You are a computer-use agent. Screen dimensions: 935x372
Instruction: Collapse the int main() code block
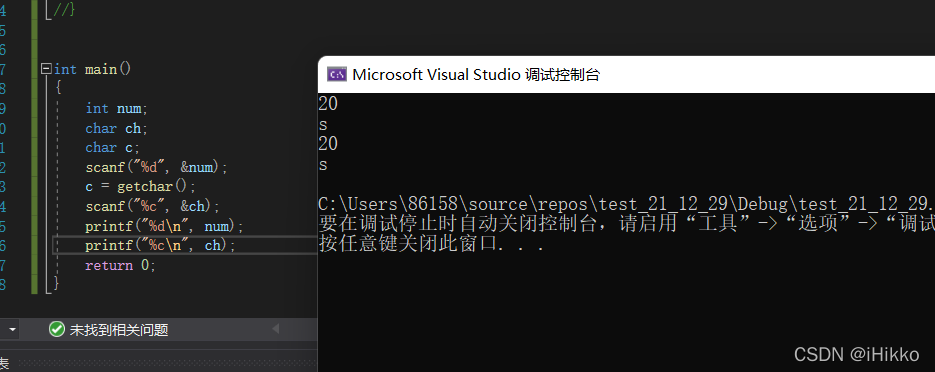tap(46, 69)
